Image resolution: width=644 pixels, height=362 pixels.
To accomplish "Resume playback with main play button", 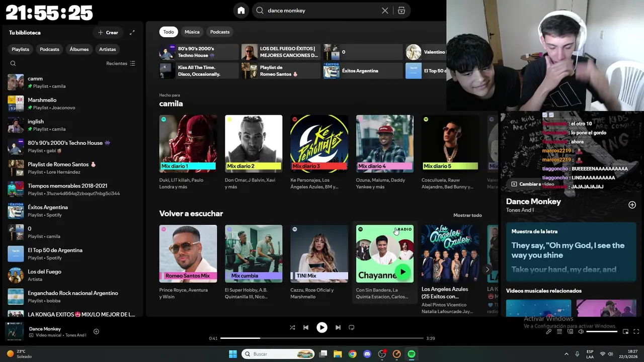I will 321,327.
